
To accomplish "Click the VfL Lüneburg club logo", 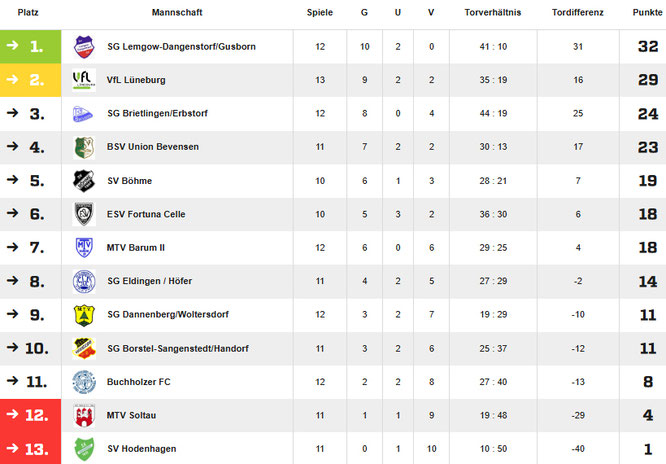I will coord(83,80).
